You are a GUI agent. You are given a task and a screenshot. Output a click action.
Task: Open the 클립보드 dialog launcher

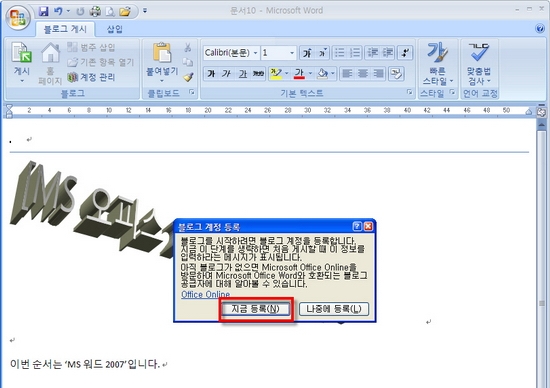[192, 92]
